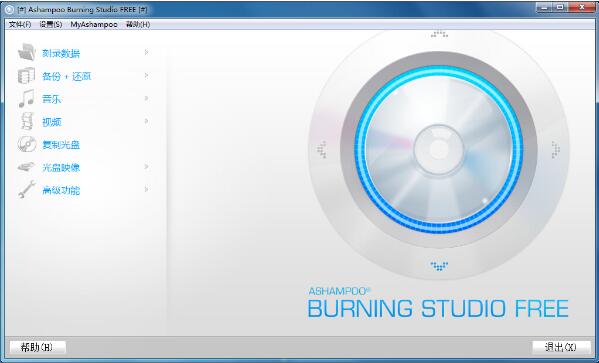Screen dimensions: 599x363
Task: Open the 帮助(H) menu in menu bar
Action: tap(138, 24)
